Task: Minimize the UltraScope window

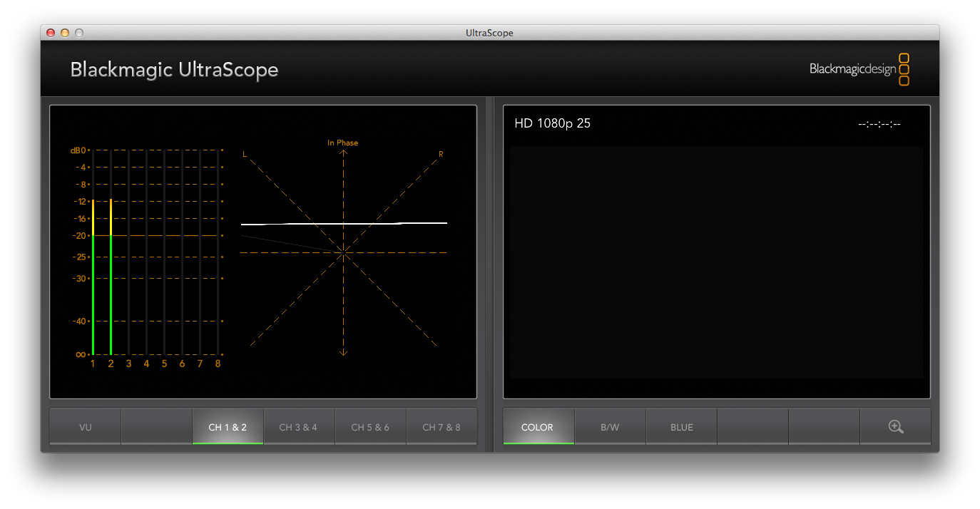Action: tap(65, 33)
